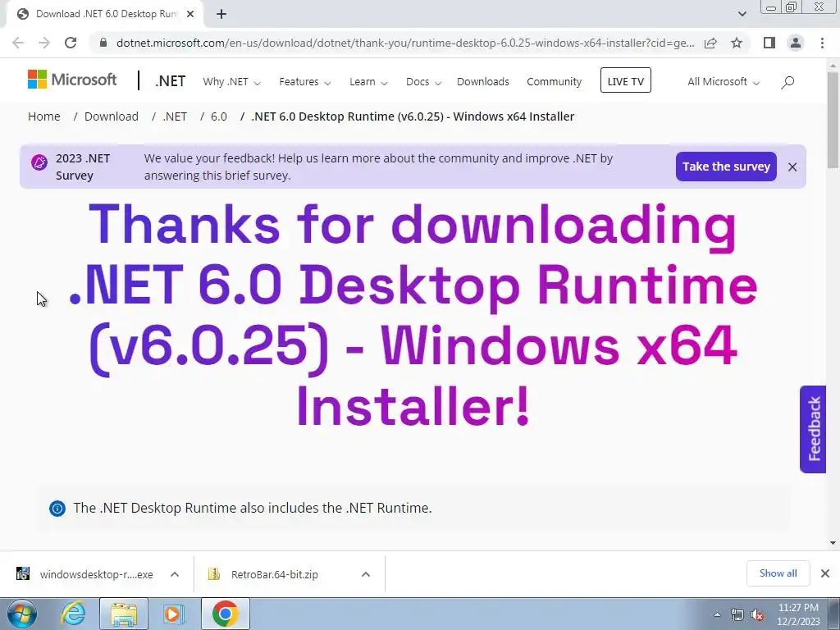Open the site search magnifier
The width and height of the screenshot is (840, 630).
click(787, 82)
